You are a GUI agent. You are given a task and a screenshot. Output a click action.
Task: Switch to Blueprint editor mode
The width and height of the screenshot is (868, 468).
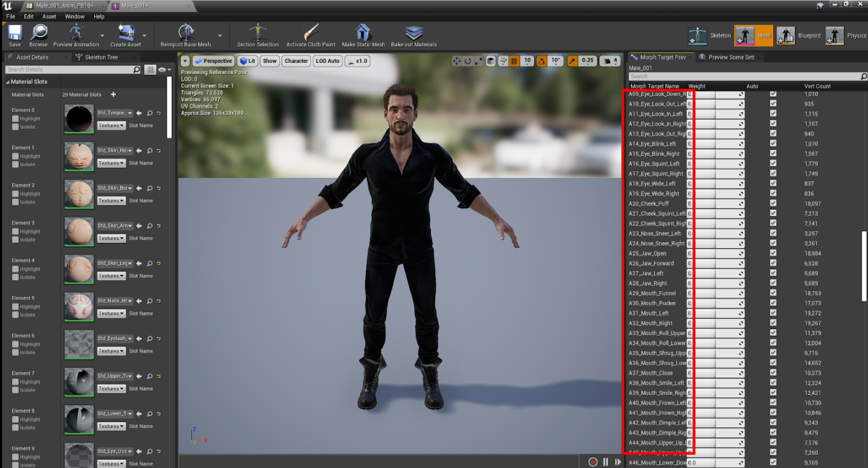[799, 36]
